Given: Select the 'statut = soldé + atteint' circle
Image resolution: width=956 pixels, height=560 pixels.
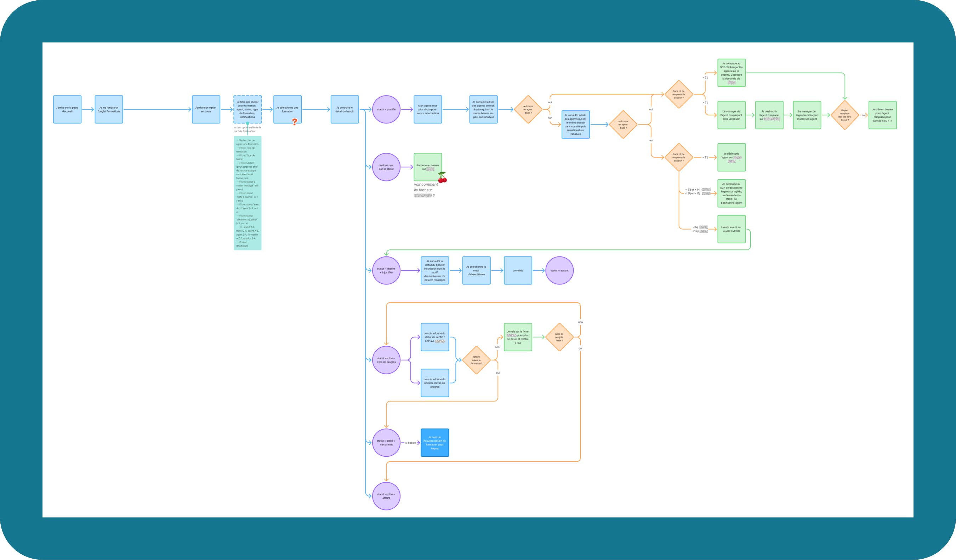Looking at the screenshot, I should pos(386,496).
